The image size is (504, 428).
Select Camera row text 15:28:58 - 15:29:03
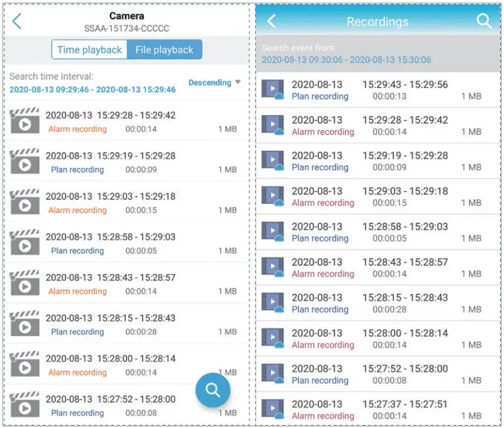tap(137, 237)
